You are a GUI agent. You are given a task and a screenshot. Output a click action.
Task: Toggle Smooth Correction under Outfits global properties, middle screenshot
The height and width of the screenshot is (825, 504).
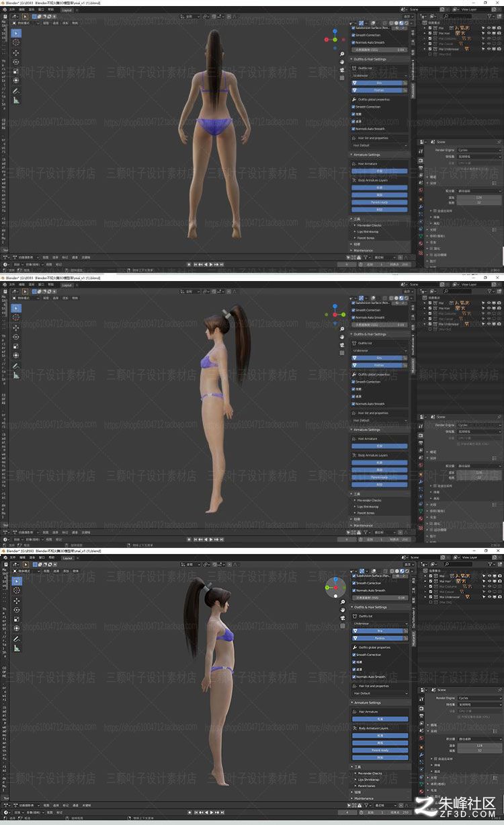(353, 382)
